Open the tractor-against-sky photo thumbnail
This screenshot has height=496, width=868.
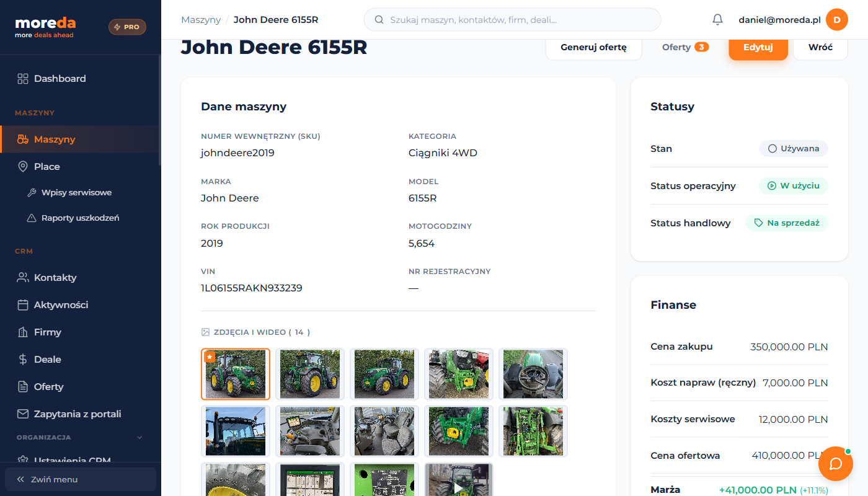click(x=236, y=431)
